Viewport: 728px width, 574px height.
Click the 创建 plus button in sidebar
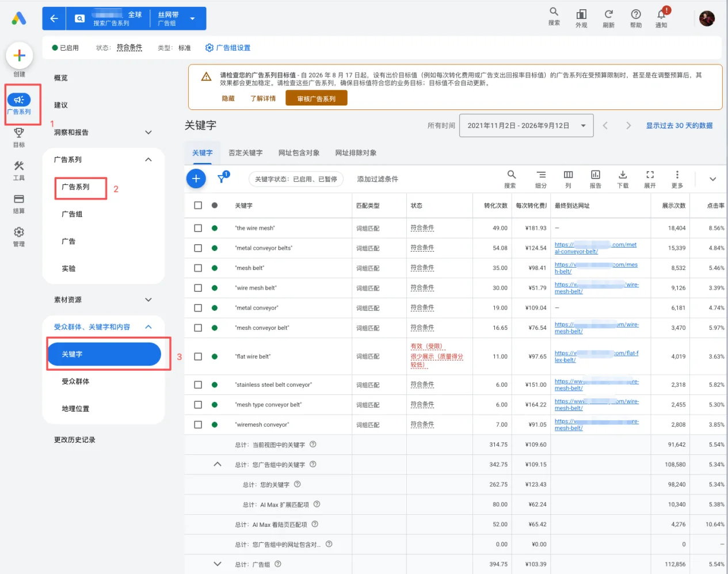pos(19,56)
